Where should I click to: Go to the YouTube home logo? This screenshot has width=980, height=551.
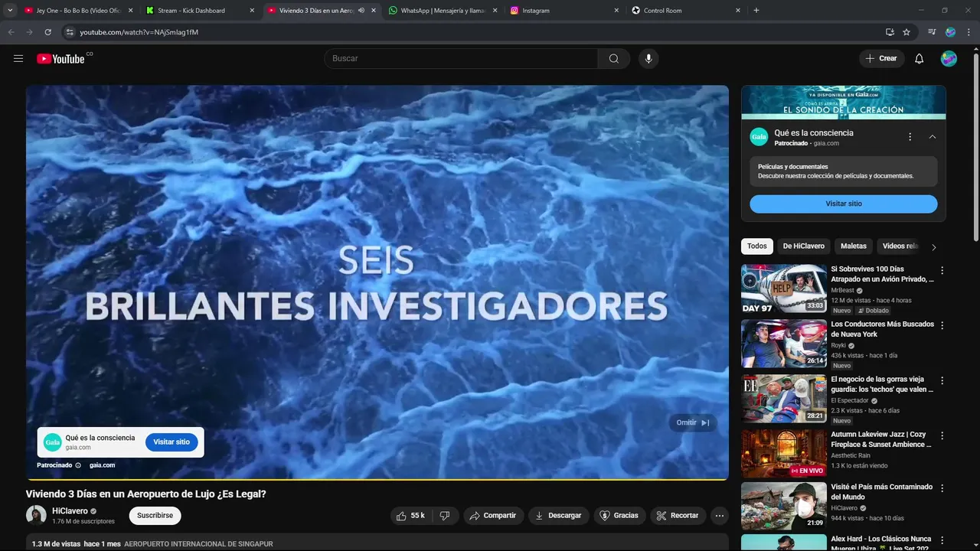coord(60,58)
